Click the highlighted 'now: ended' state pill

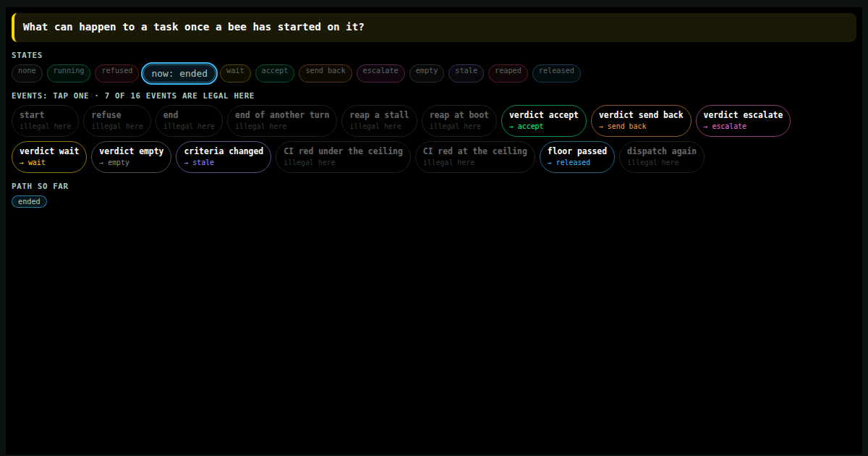coord(179,73)
